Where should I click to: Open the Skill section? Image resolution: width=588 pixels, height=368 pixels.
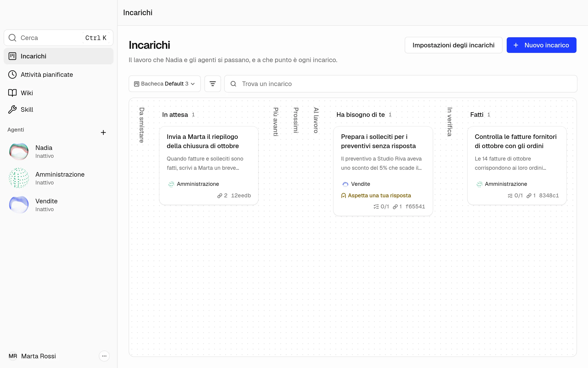(58, 109)
